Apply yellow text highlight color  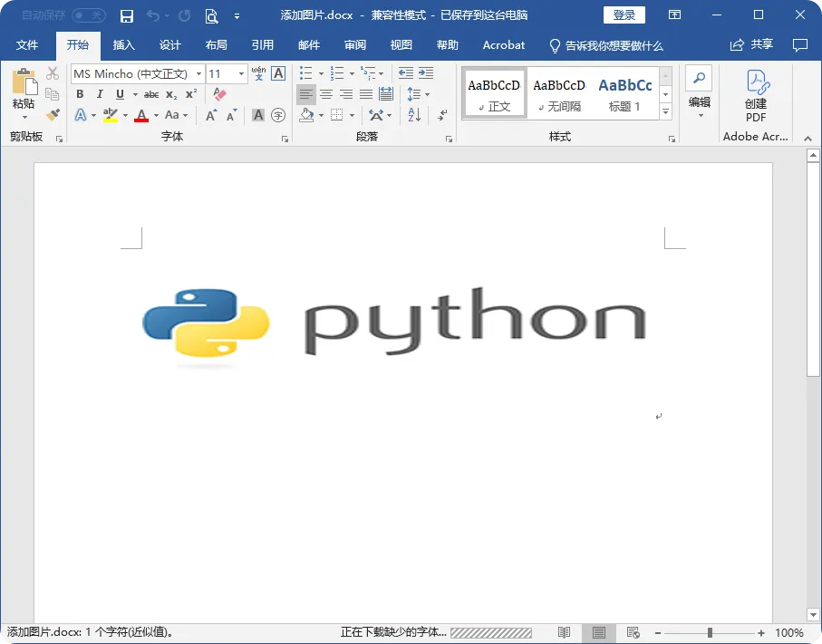point(110,115)
